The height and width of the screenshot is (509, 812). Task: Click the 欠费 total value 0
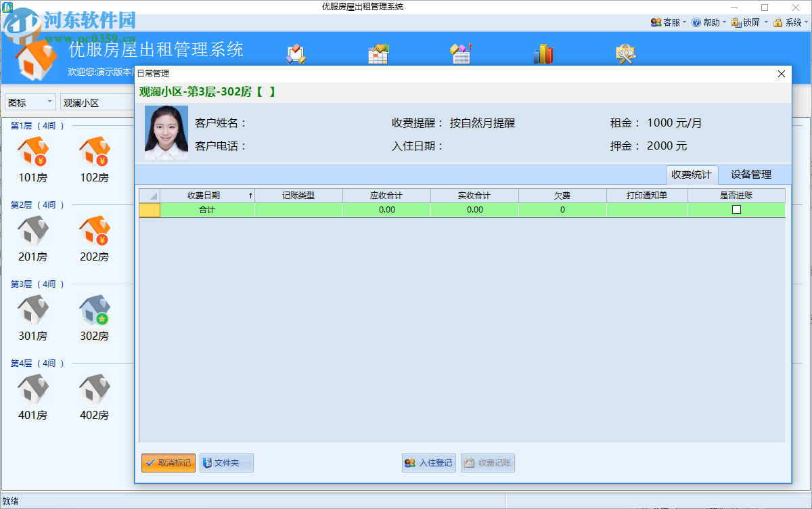coord(563,210)
